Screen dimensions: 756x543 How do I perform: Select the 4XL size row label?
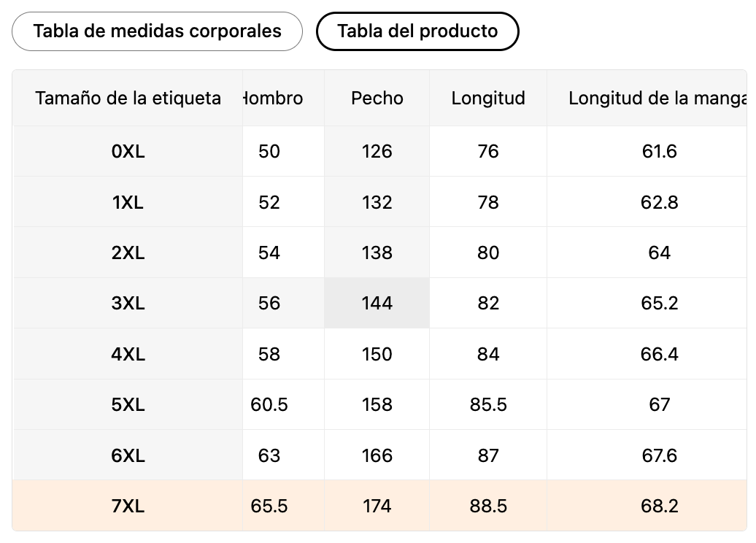pyautogui.click(x=128, y=354)
